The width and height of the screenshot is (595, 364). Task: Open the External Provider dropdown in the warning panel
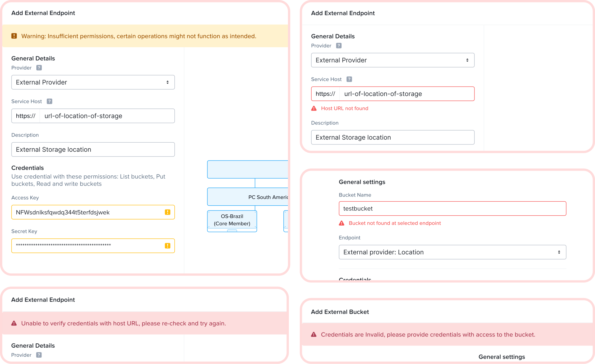click(x=93, y=82)
